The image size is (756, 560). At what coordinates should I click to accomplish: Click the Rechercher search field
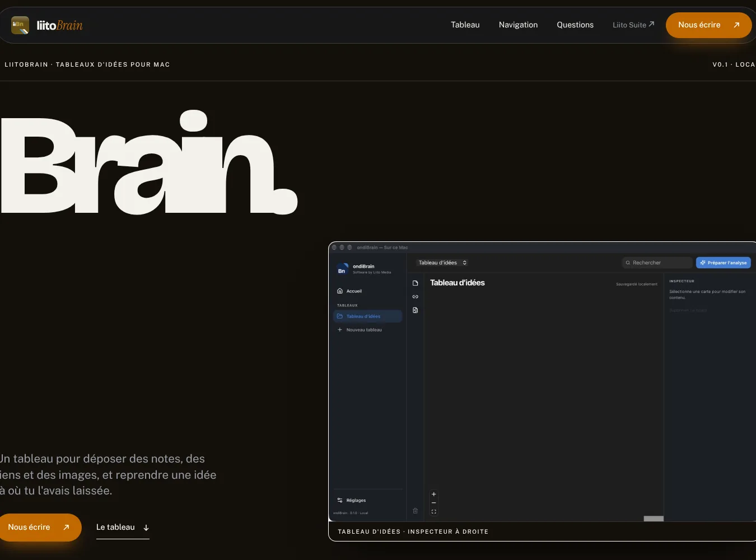coord(657,263)
